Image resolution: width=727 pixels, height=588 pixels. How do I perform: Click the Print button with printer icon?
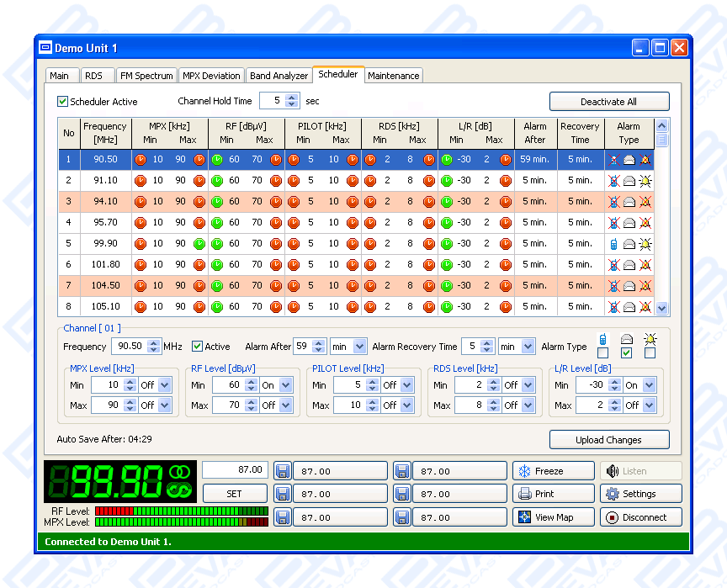pos(551,494)
